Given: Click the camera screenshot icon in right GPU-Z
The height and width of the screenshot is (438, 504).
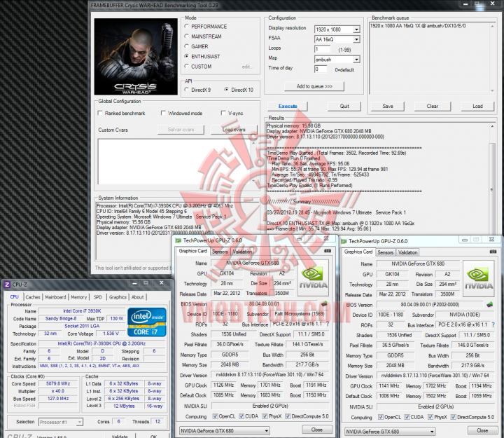Looking at the screenshot, I should [493, 252].
